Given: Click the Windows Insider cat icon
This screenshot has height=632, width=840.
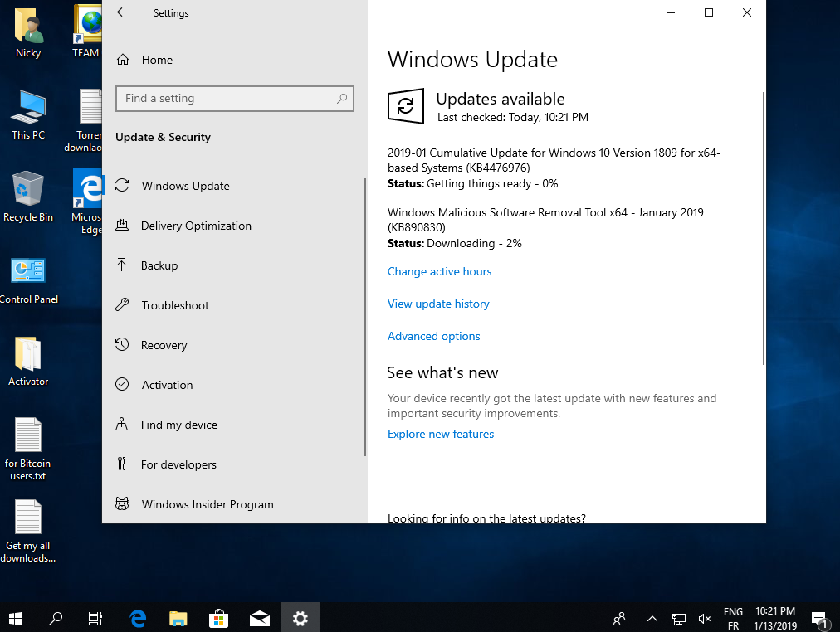Looking at the screenshot, I should (x=122, y=504).
